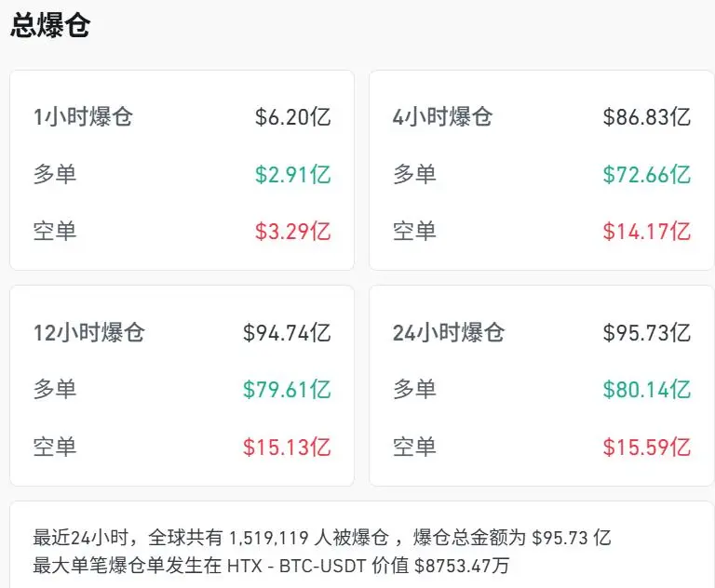Click 12-hour long liquidations $79.61亿
This screenshot has width=715, height=588.
(x=287, y=389)
